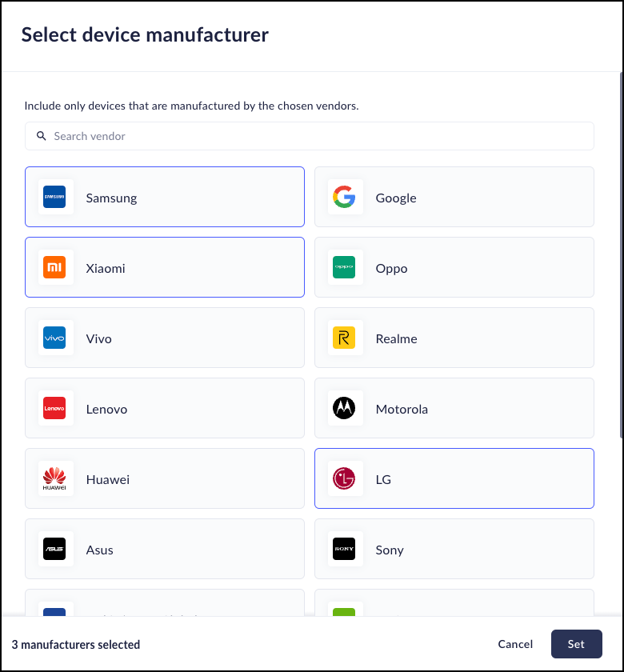624x672 pixels.
Task: Click the Motorola logo icon
Action: (344, 408)
